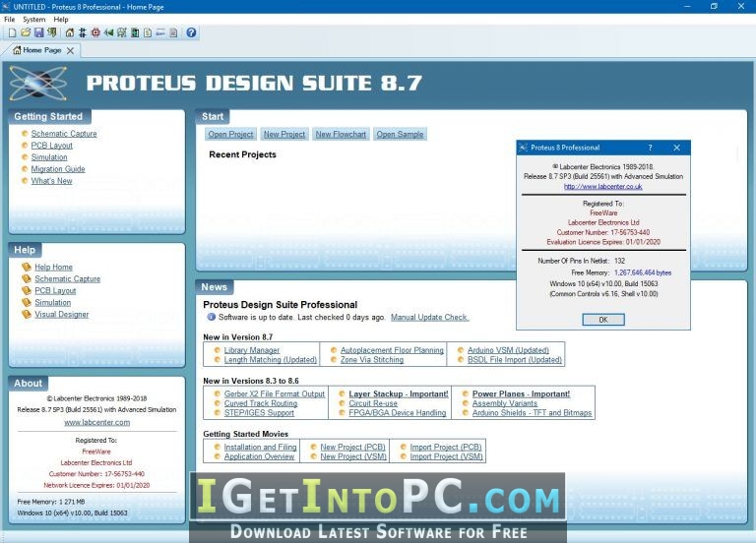Open Simulation under Getting Started
The image size is (756, 543).
click(49, 157)
